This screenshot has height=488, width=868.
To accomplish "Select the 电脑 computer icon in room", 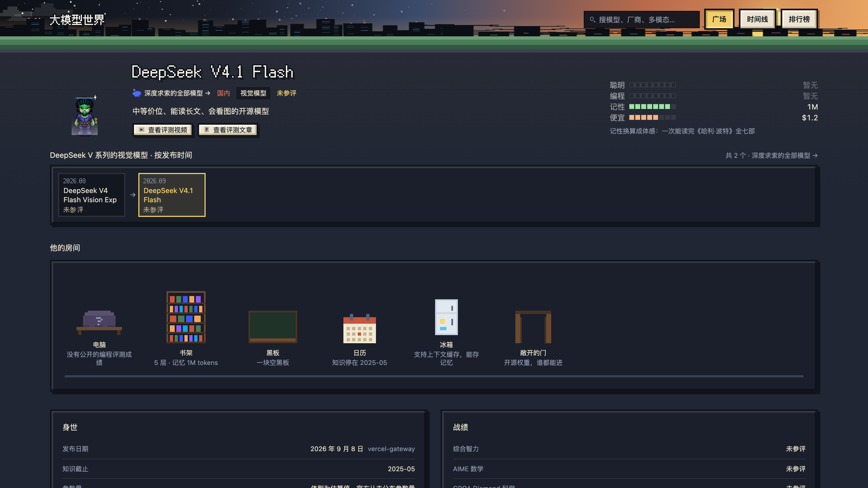I will coord(99,322).
